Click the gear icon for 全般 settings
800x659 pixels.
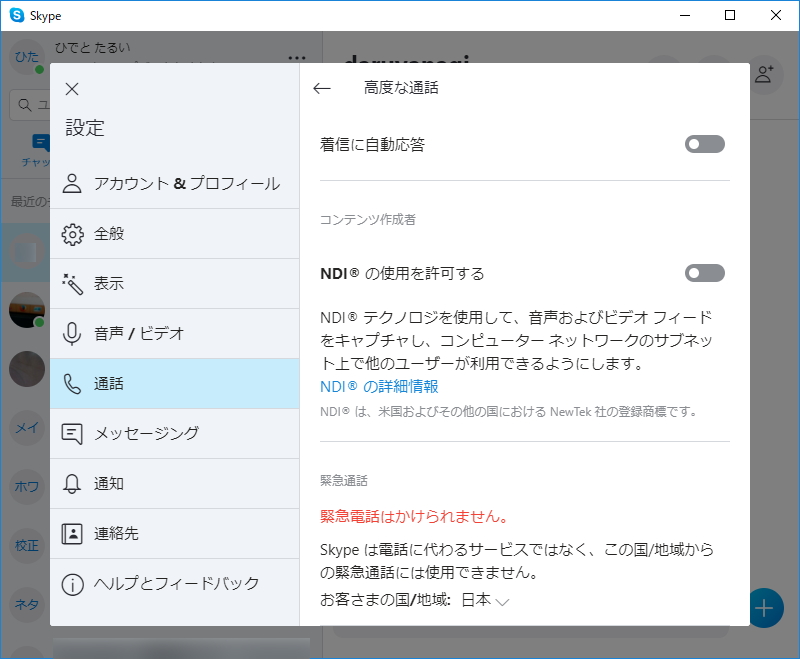[x=70, y=234]
